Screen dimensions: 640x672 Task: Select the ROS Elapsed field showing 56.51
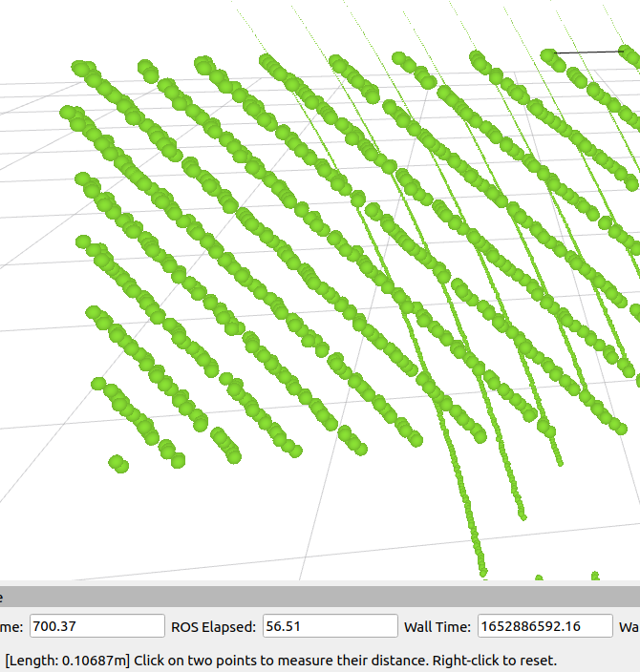point(330,626)
